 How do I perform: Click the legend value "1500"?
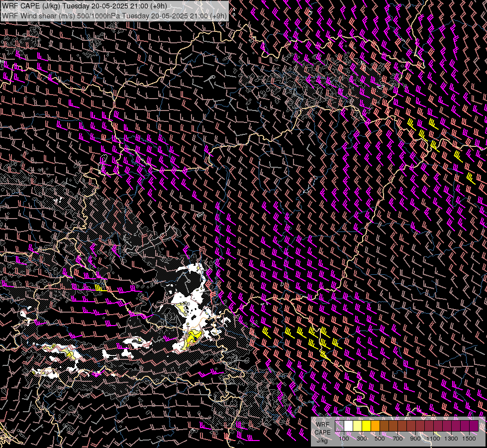pyautogui.click(x=469, y=439)
